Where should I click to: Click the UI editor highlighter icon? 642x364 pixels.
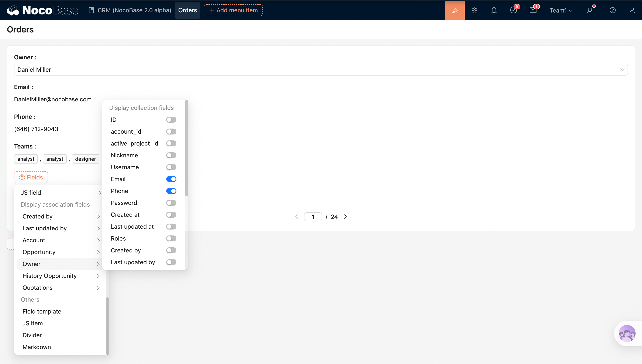click(x=455, y=10)
